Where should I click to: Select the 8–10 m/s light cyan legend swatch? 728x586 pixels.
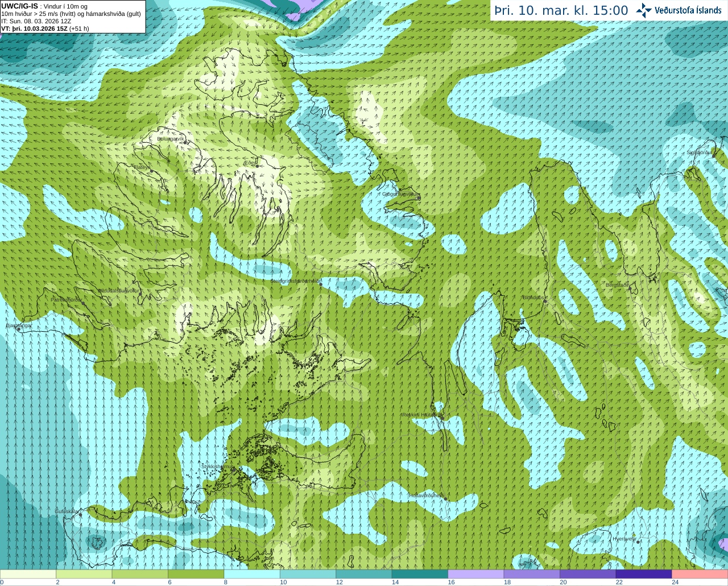click(x=252, y=574)
